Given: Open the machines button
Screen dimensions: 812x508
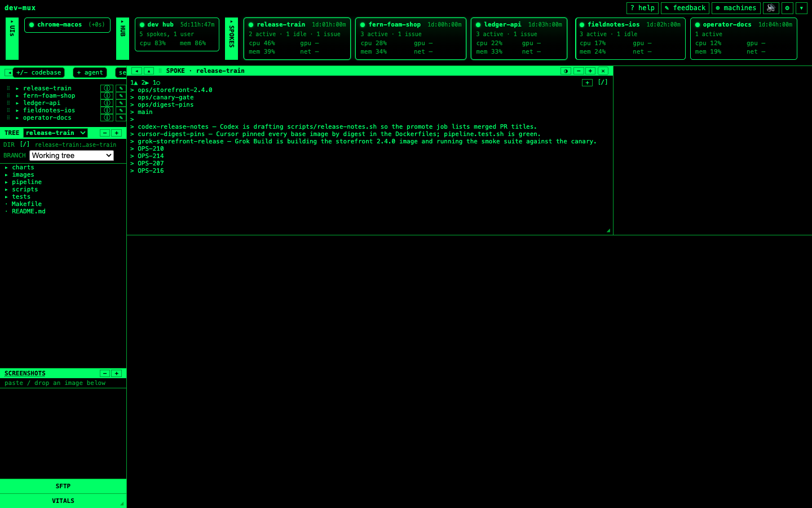Looking at the screenshot, I should point(736,8).
